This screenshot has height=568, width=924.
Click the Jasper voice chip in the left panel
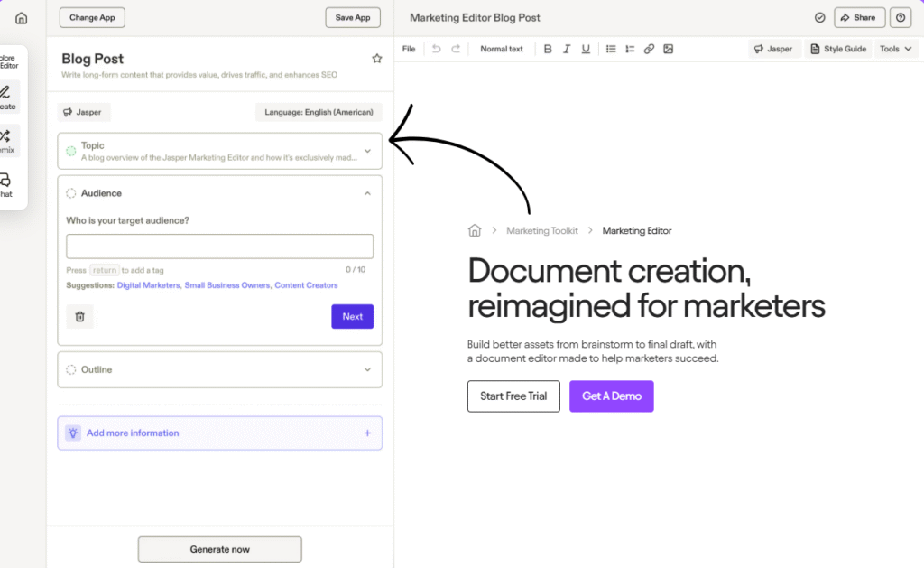coord(83,112)
